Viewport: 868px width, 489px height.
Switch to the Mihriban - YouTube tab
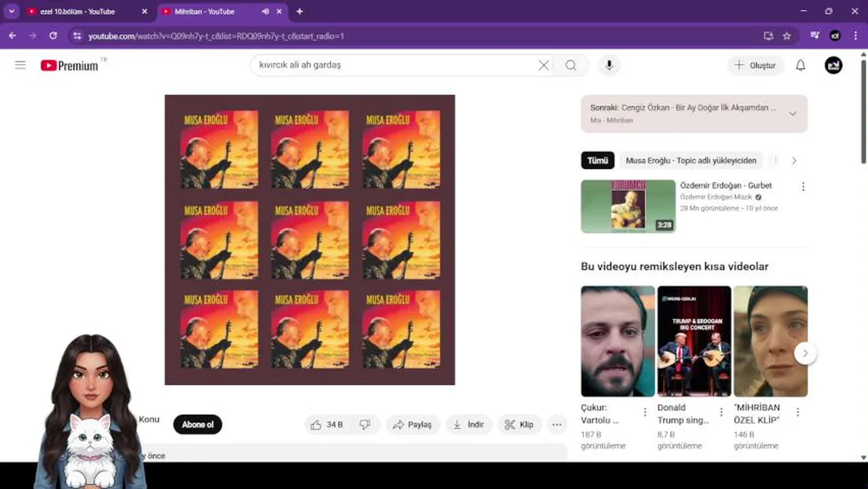pyautogui.click(x=213, y=12)
